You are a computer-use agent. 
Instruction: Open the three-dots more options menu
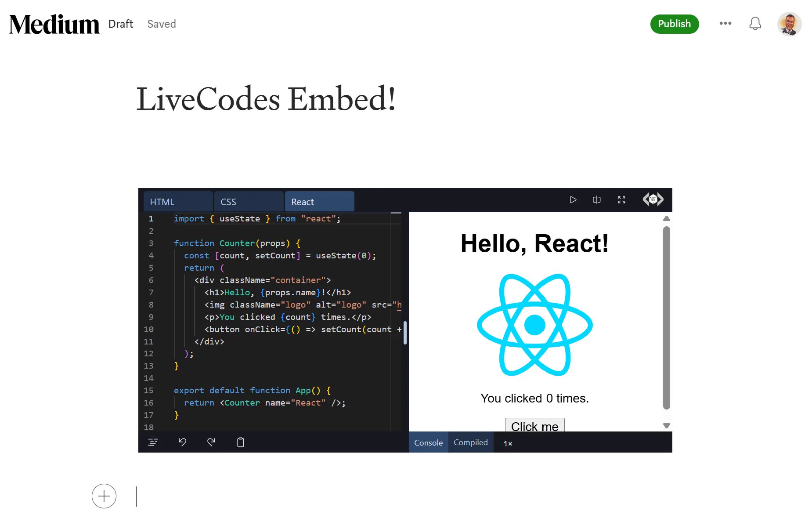[x=725, y=23]
